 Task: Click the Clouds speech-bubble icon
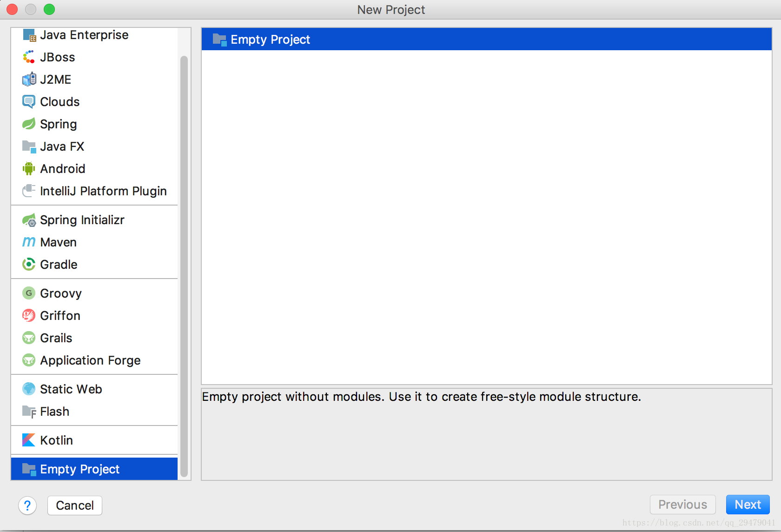coord(29,102)
